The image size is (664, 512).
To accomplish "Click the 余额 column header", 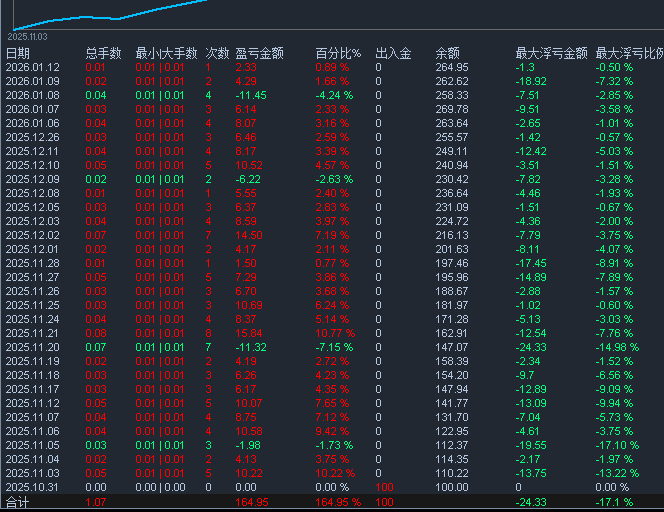I will pos(448,53).
